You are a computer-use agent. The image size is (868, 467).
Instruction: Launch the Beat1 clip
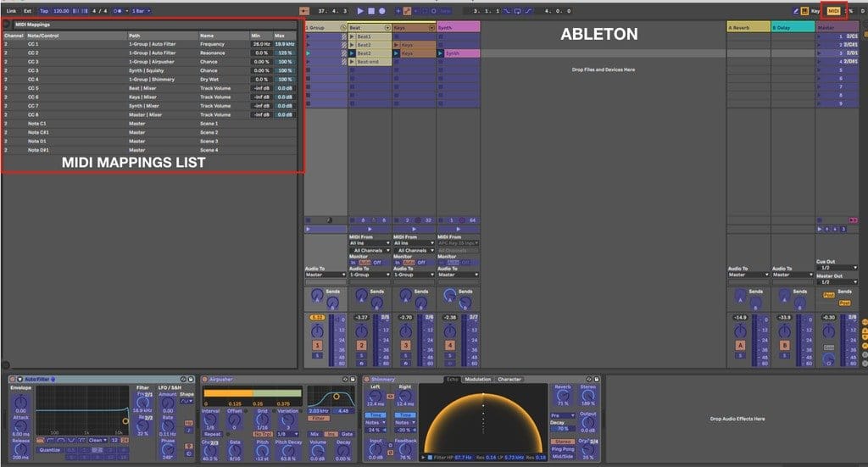(x=352, y=36)
